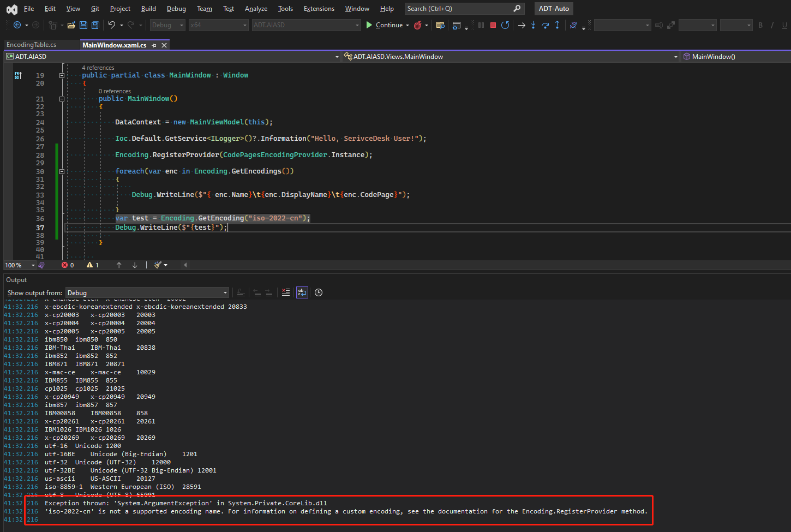Click the yellow warning count icon
The image size is (791, 532).
point(89,265)
